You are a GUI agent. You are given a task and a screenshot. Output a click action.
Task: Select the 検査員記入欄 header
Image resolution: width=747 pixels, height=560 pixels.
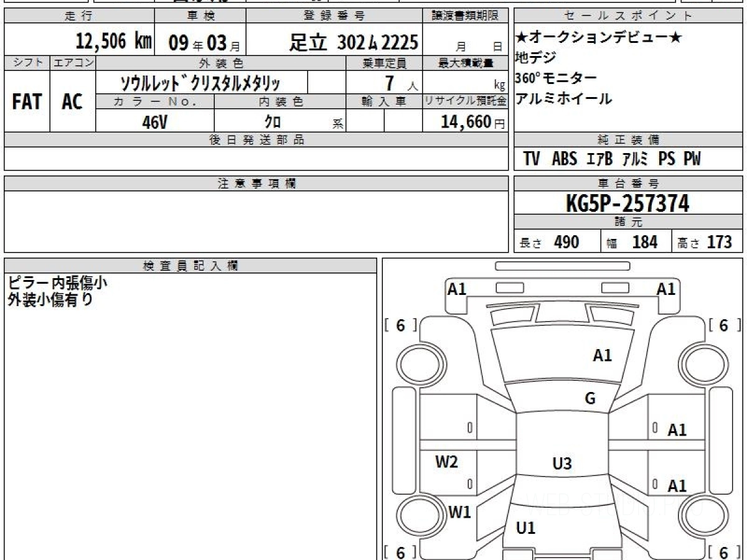tap(190, 266)
